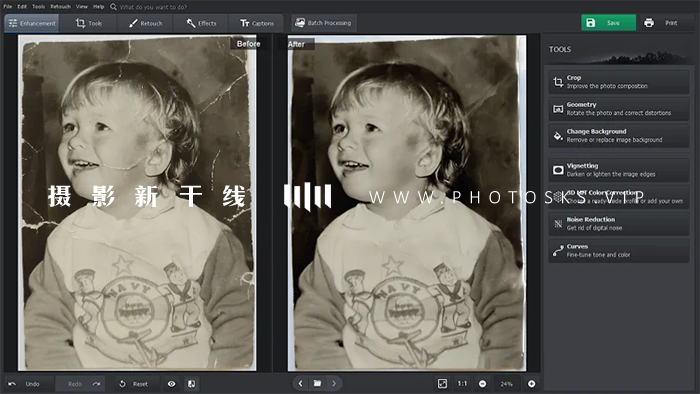Open the Crop tool
The image size is (700, 394).
619,82
